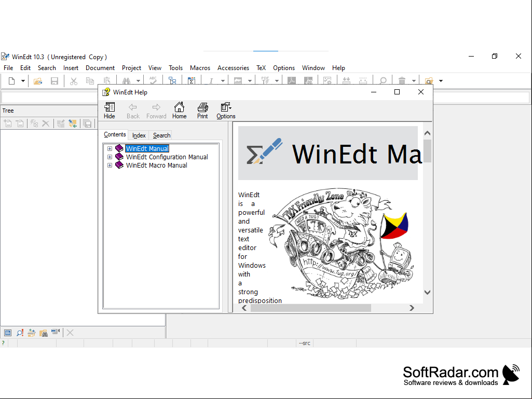Expand the WinEdt Manual tree node
Viewport: 532px width, 399px height.
(x=110, y=148)
